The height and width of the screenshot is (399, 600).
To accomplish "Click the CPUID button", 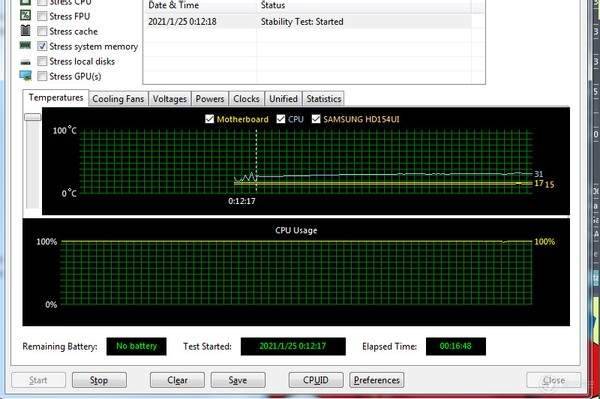I will pyautogui.click(x=316, y=380).
